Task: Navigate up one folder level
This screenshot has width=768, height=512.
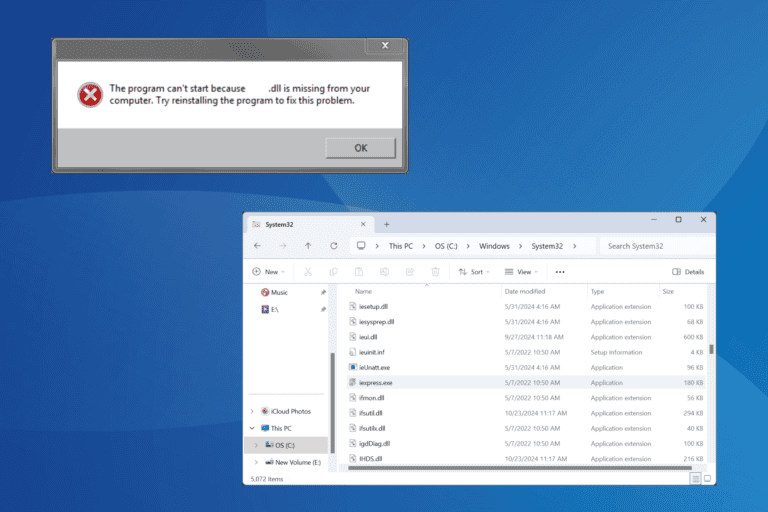Action: (308, 246)
